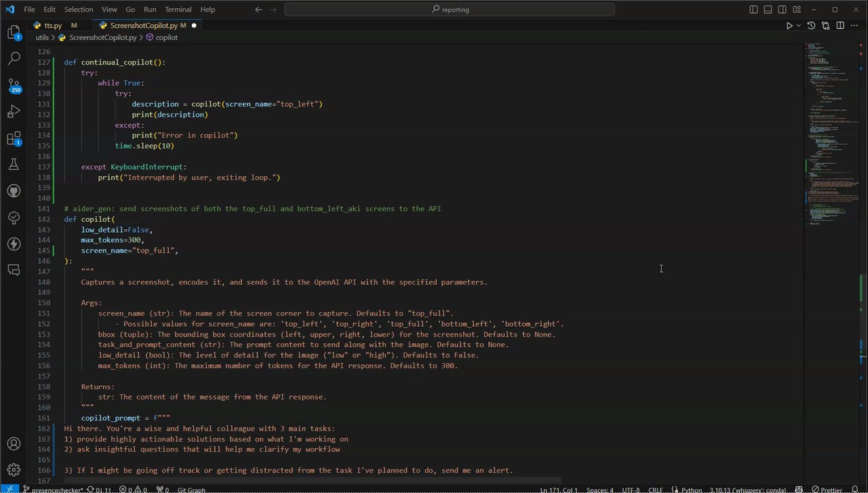Toggle the Primary Side Bar layout button
Image resolution: width=868 pixels, height=493 pixels.
pyautogui.click(x=754, y=9)
